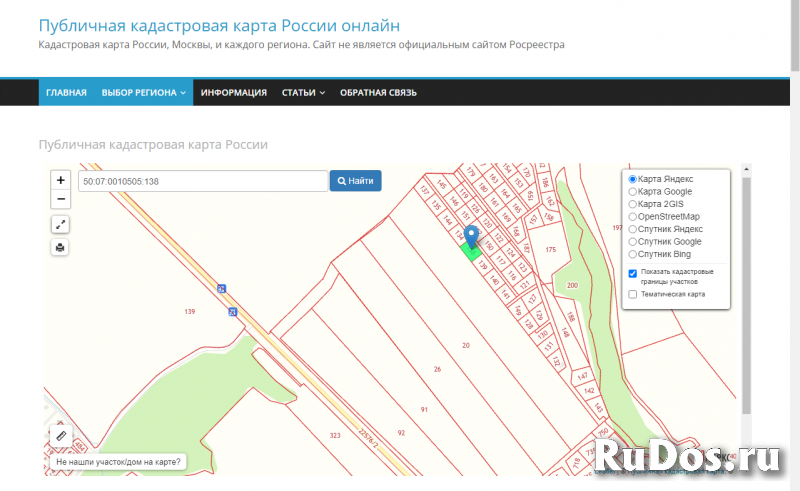
Task: Select OpenStreetMap layer
Action: (632, 216)
